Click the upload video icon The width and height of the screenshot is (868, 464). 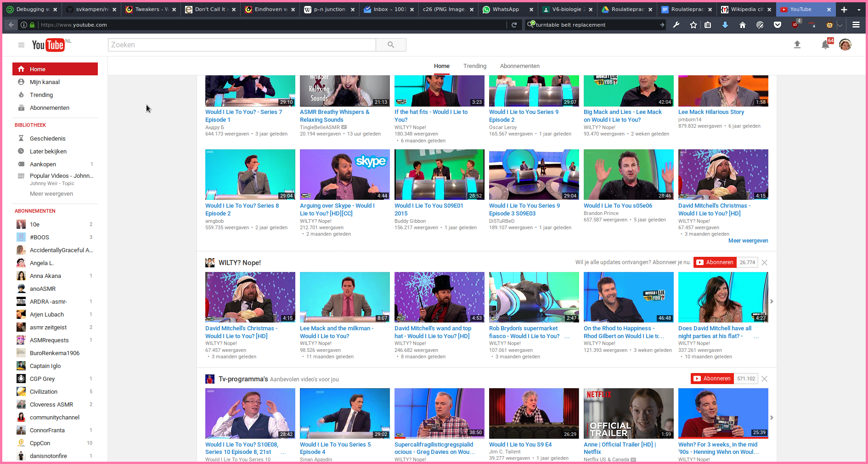point(797,45)
